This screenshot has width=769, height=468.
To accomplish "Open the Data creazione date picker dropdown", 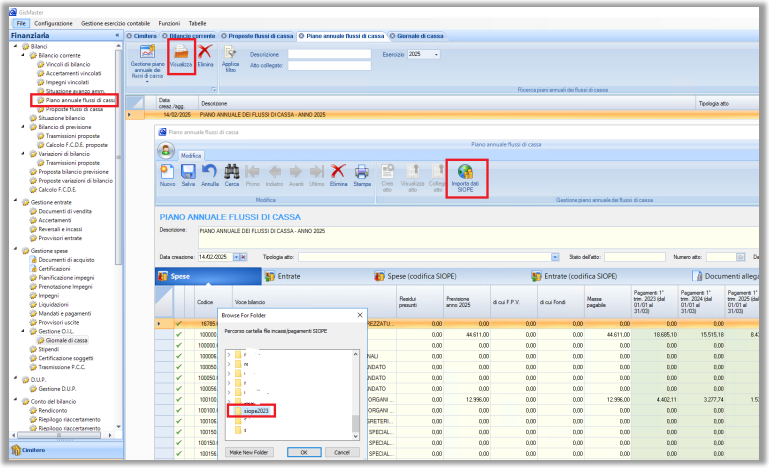I will (236, 257).
